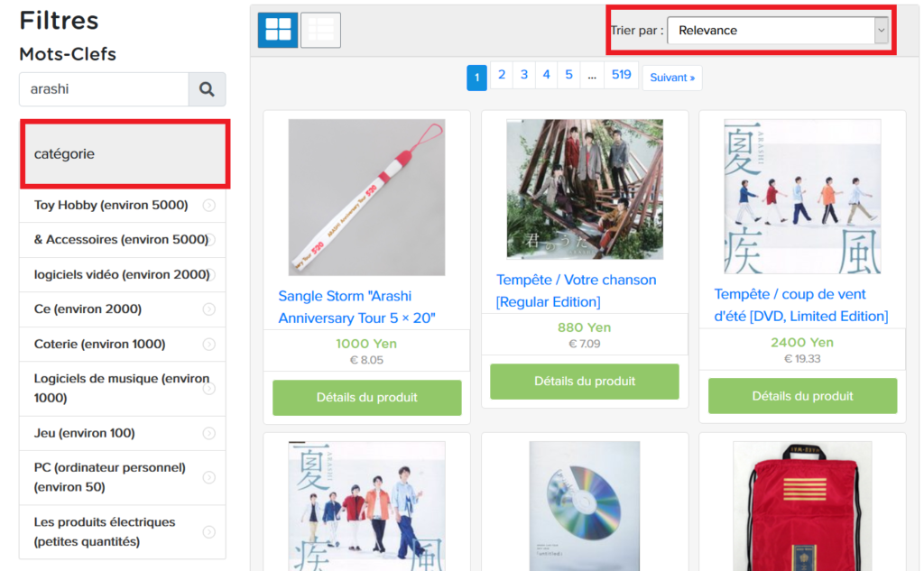Click the pagination ellipsis item
Screen dimensions: 924x571
coord(592,76)
